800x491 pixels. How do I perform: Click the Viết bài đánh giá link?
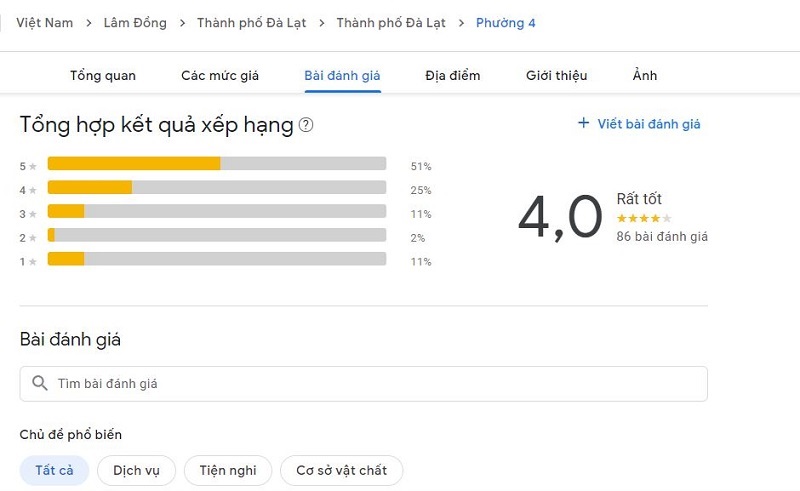[x=648, y=124]
